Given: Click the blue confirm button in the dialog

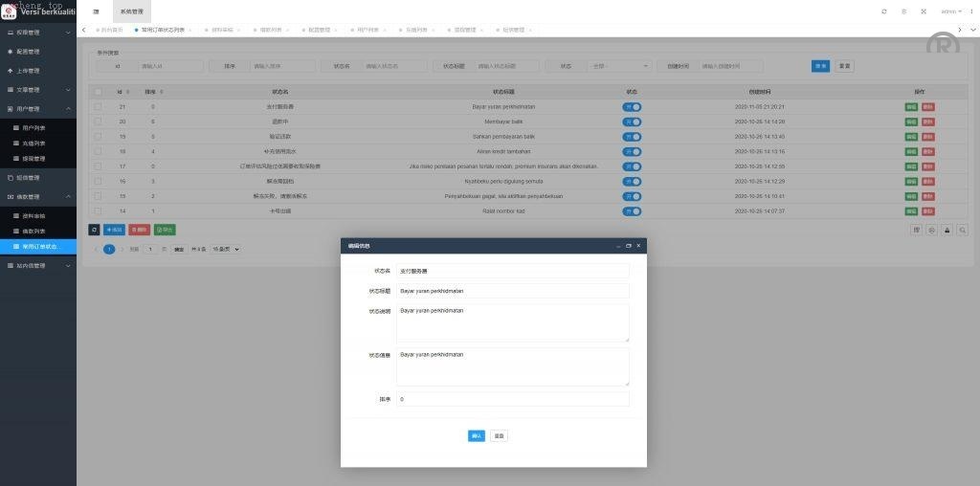Looking at the screenshot, I should pos(476,435).
